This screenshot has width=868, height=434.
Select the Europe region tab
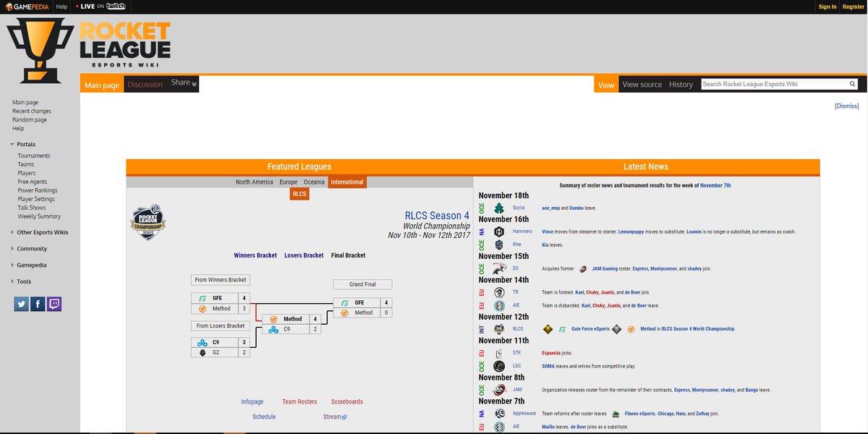tap(287, 182)
